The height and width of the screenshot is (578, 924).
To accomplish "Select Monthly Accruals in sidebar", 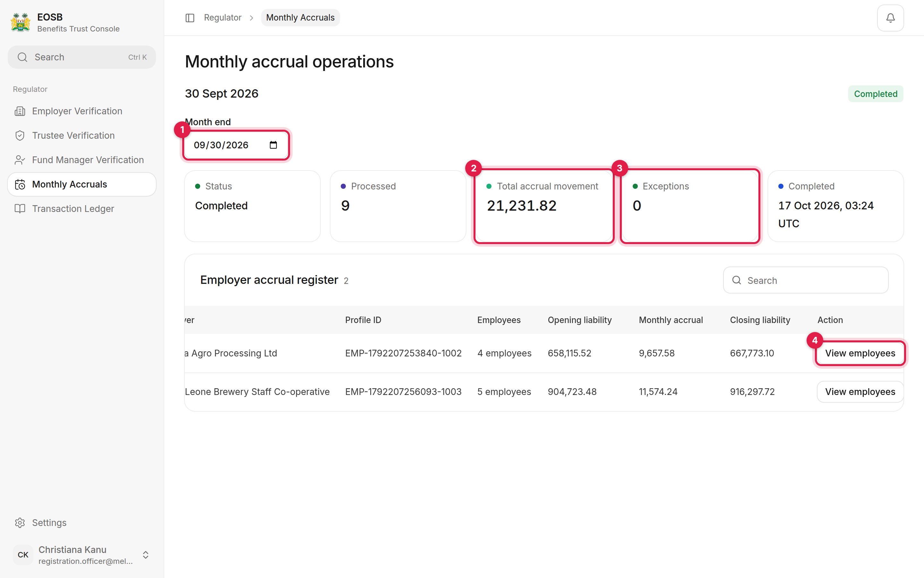I will tap(82, 185).
